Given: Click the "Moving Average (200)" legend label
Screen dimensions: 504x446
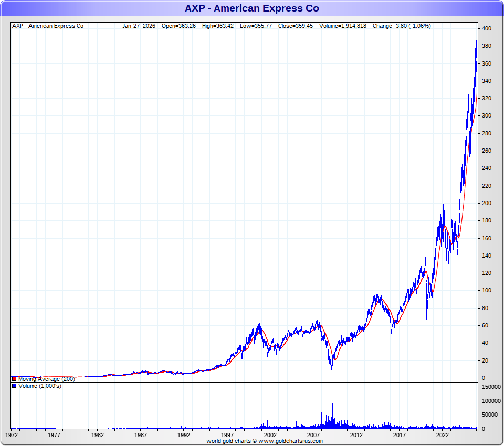Looking at the screenshot, I should [47, 379].
